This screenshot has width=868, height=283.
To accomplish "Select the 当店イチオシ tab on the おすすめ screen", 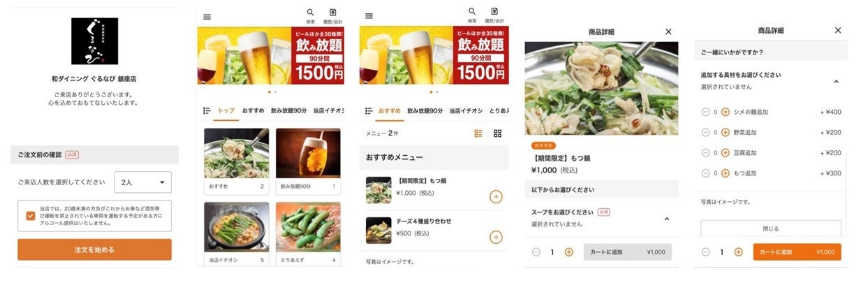I will (465, 111).
